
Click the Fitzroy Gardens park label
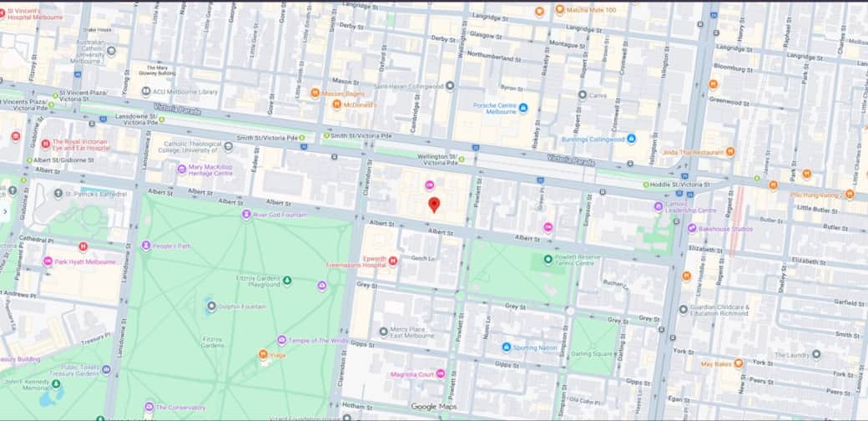(213, 342)
